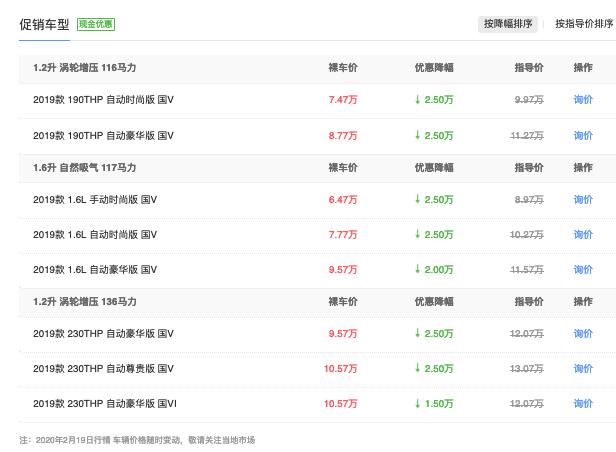Click 询价 for 190THP 自动豪华版 国V

pyautogui.click(x=583, y=136)
